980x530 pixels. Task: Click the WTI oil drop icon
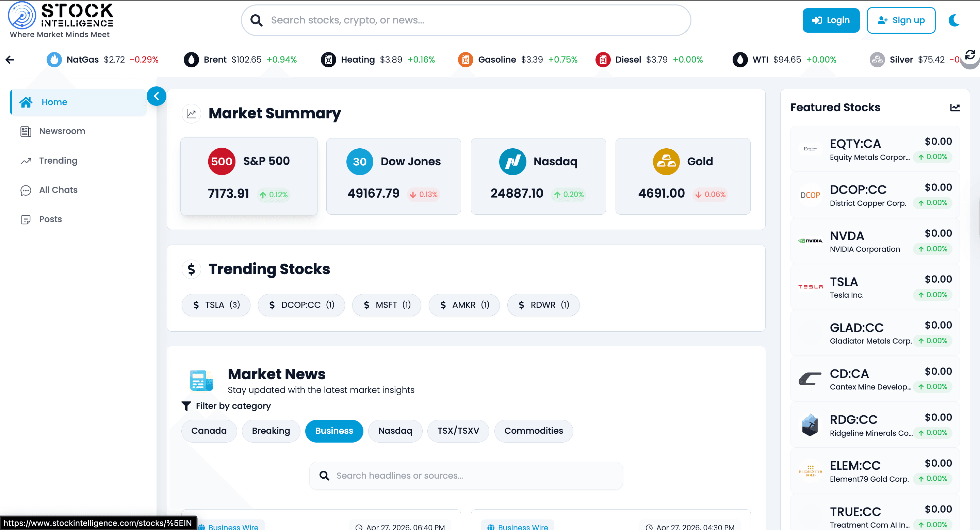pos(740,60)
